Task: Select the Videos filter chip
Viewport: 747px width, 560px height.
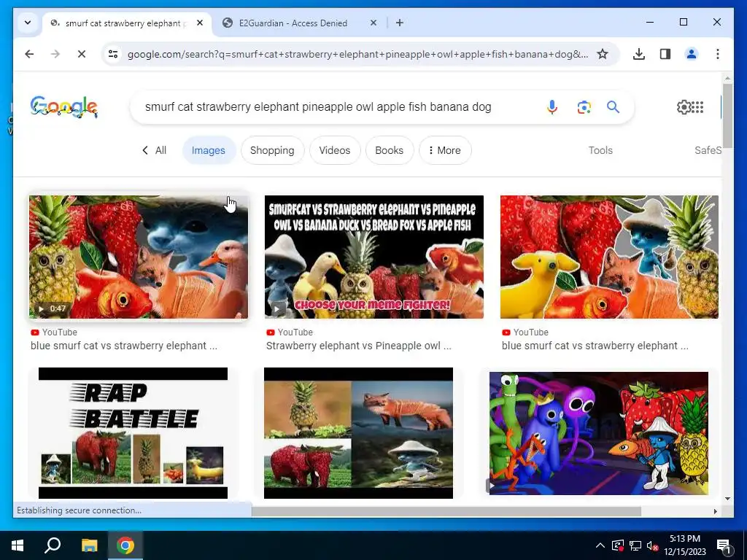Action: [334, 150]
